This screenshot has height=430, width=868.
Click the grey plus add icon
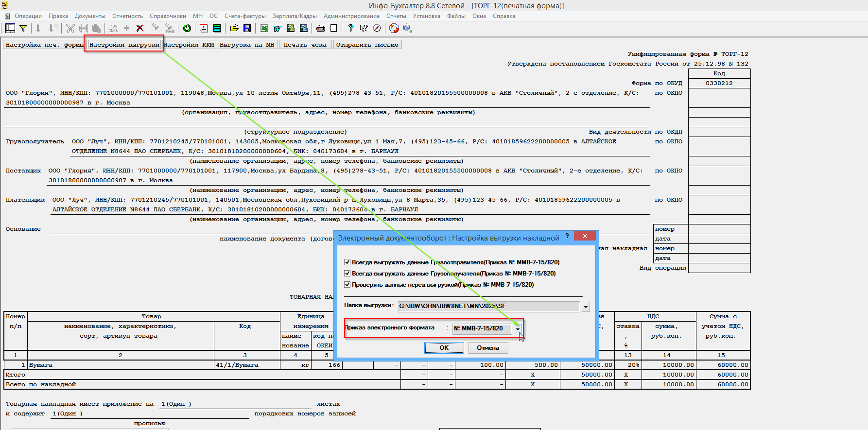[x=127, y=28]
